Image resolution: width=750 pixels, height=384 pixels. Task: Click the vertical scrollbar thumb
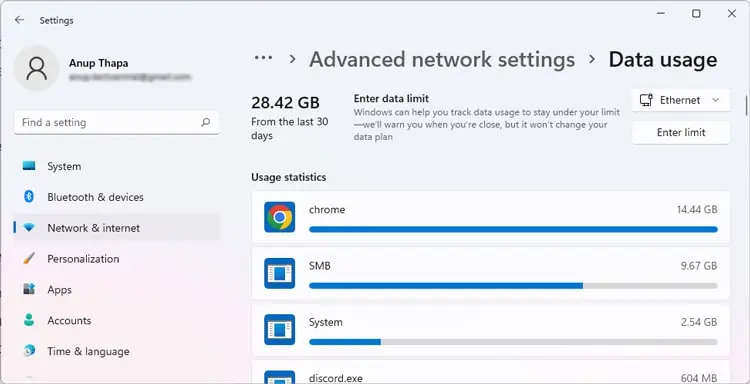pyautogui.click(x=746, y=105)
